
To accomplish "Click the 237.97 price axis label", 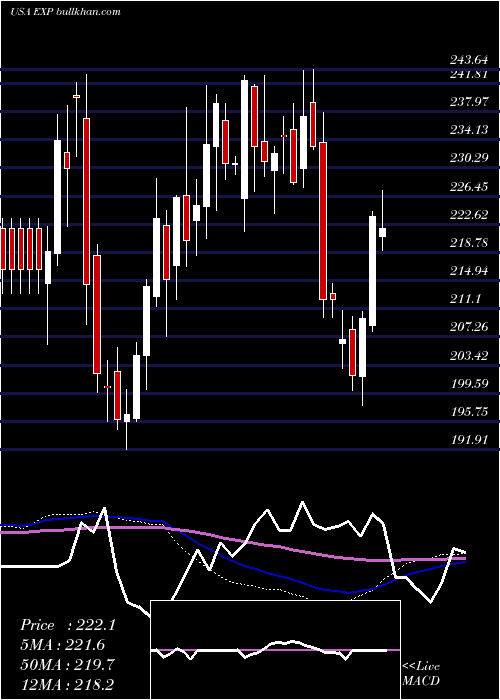I will tap(469, 102).
